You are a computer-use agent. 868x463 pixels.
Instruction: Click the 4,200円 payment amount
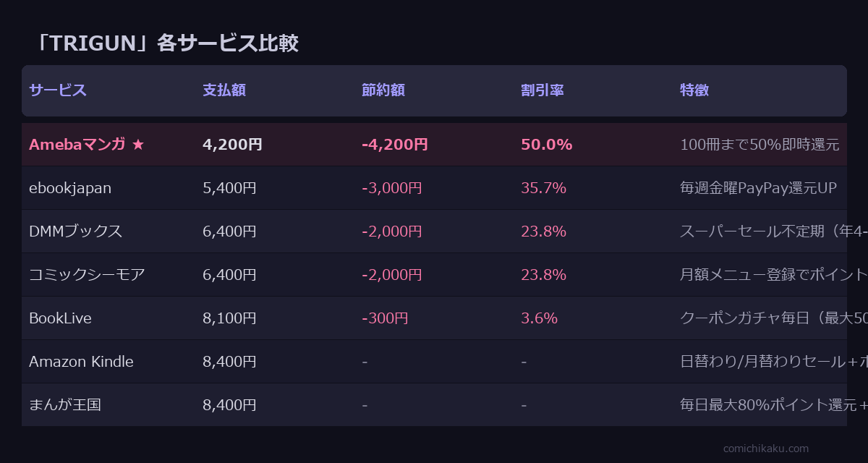tap(232, 145)
